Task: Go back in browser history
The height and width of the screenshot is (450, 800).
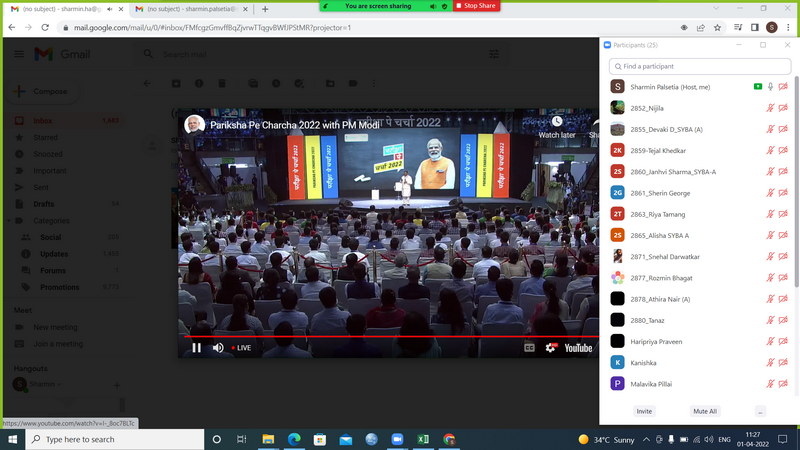Action: point(12,28)
